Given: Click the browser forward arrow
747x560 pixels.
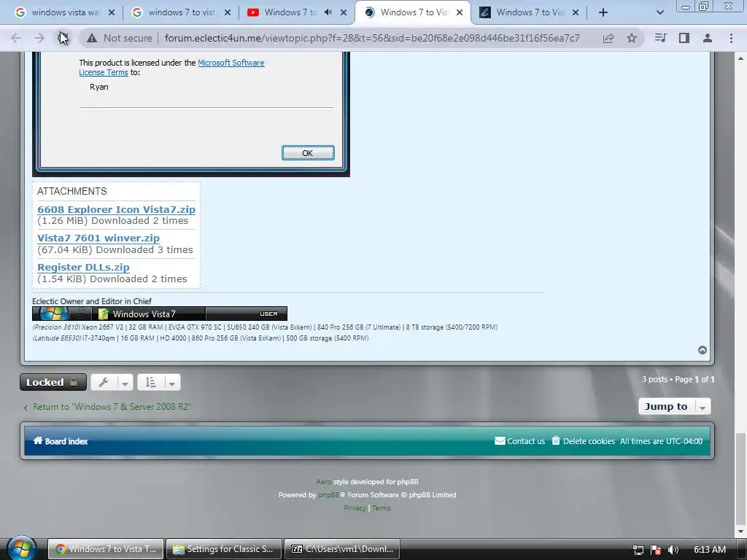Looking at the screenshot, I should 39,38.
